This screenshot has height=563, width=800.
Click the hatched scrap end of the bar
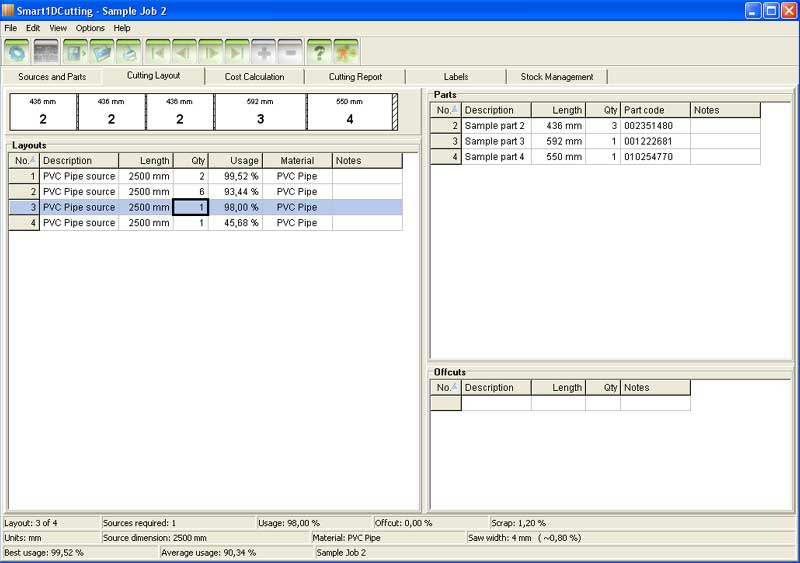coord(395,112)
